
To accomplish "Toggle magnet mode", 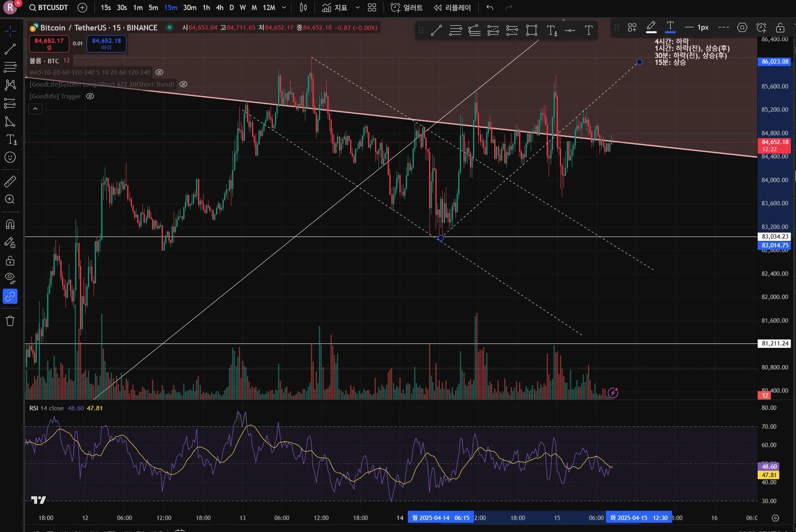I will coord(10,225).
